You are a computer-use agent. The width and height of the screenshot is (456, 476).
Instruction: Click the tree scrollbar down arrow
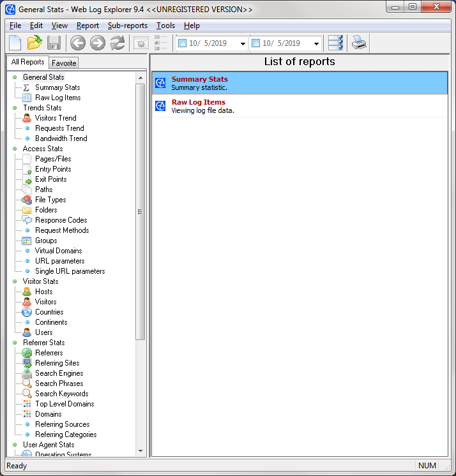[x=141, y=451]
